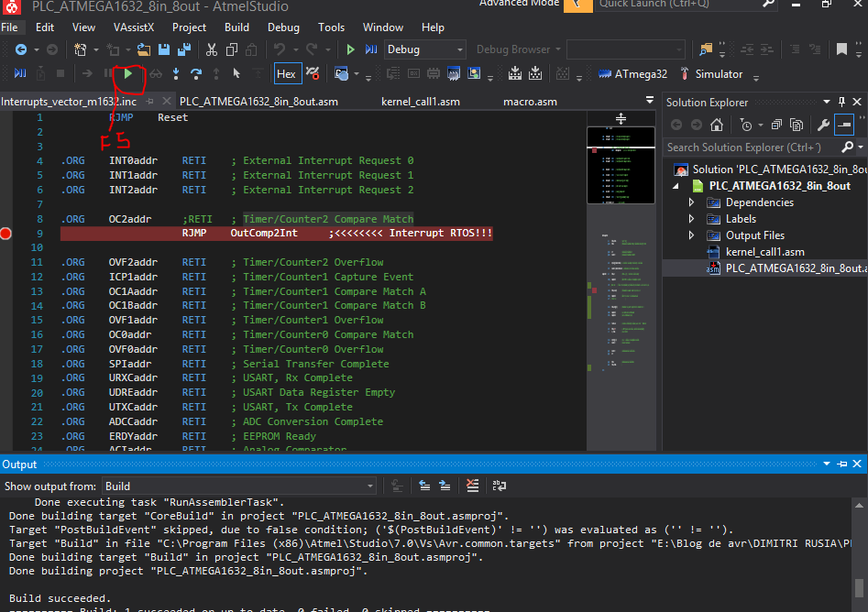
Task: Start Without Debugging green outline arrow
Action: [x=350, y=49]
